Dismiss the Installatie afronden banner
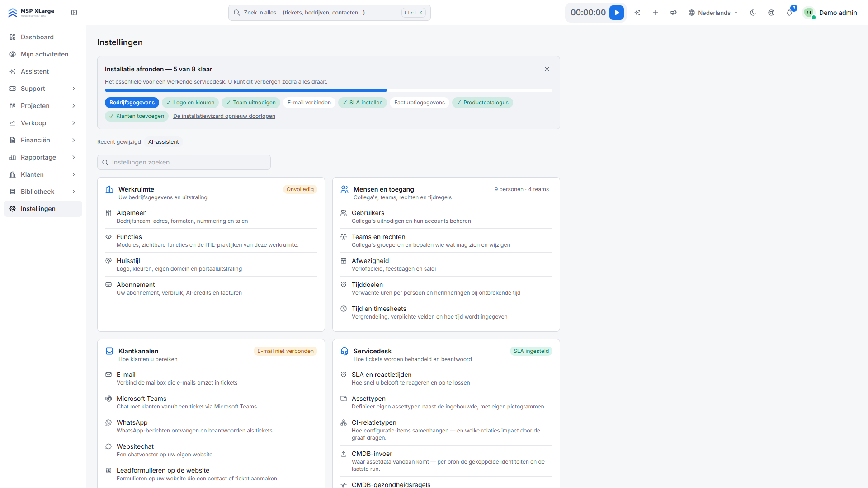The image size is (868, 488). point(547,69)
